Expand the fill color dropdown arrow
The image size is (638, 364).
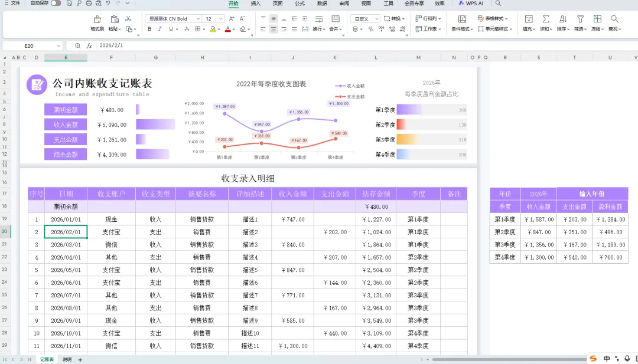pos(219,29)
